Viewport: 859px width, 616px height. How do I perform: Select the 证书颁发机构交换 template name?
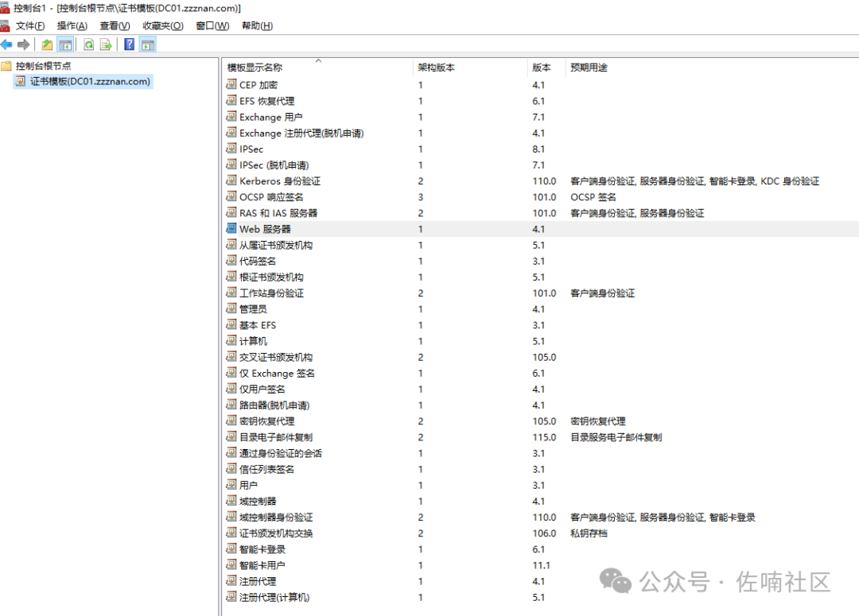click(x=276, y=533)
